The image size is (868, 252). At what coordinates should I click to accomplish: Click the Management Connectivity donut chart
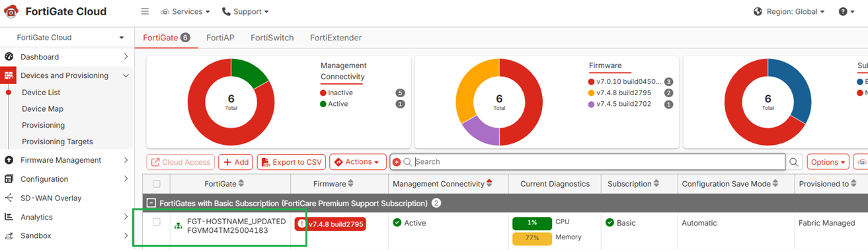point(231,102)
